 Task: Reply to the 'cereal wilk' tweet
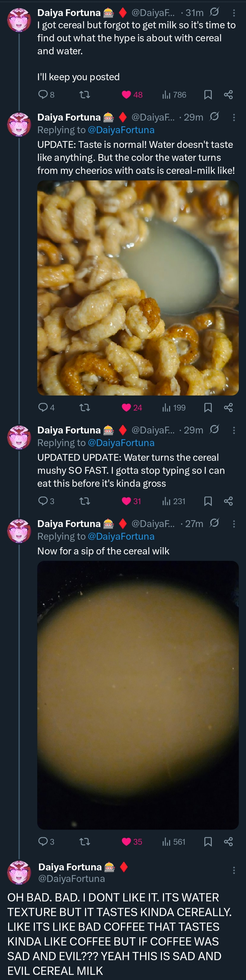[x=43, y=842]
